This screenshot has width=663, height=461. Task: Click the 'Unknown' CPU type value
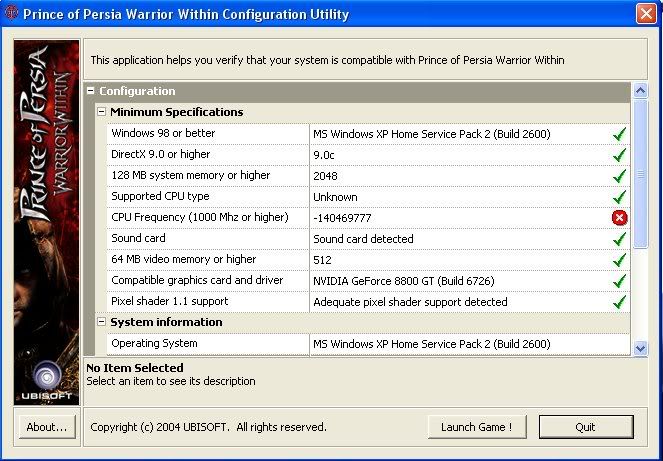(x=335, y=197)
